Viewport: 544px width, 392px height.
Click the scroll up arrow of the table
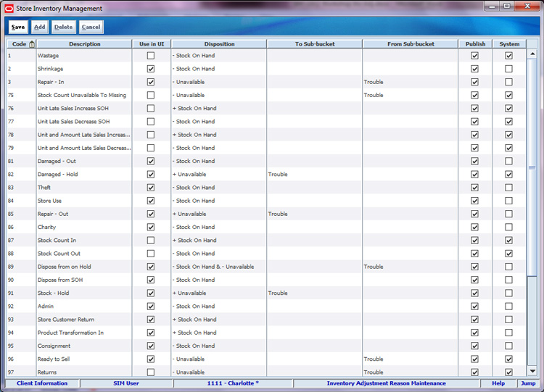(532, 54)
